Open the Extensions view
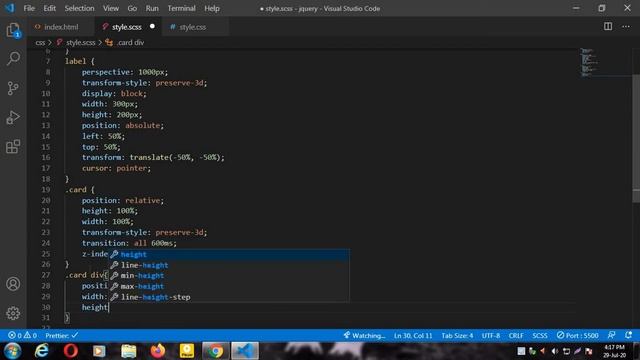Viewport: 640px width, 360px height. pos(13,147)
